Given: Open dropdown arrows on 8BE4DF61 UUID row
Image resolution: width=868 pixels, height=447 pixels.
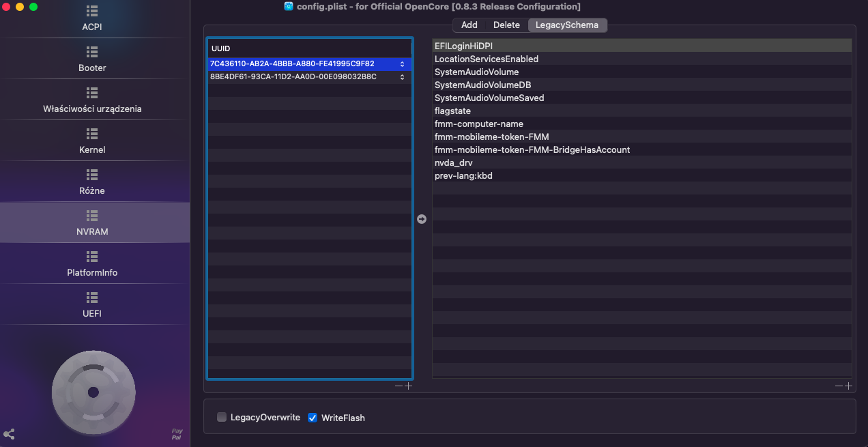Looking at the screenshot, I should (402, 77).
